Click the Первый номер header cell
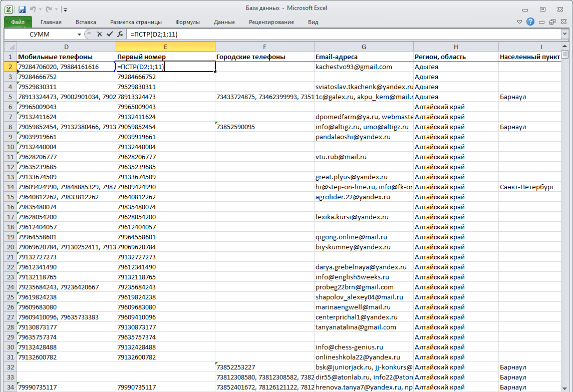The width and height of the screenshot is (573, 392). (x=166, y=57)
